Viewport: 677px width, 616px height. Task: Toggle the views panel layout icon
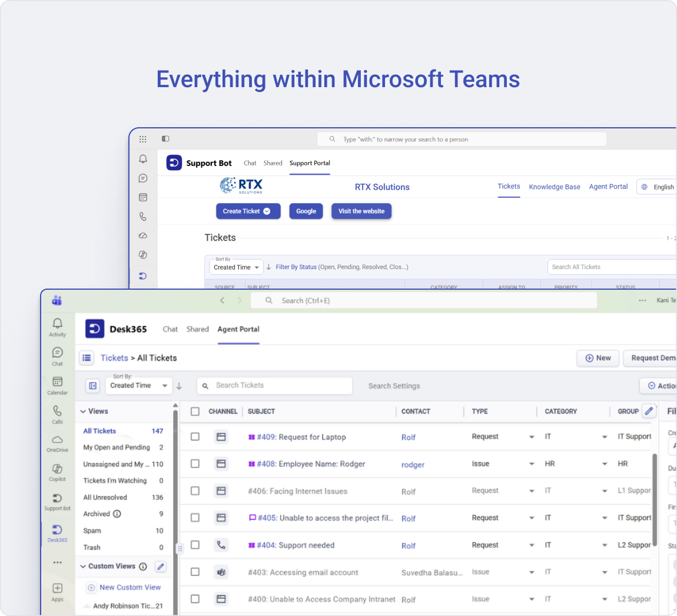point(93,386)
